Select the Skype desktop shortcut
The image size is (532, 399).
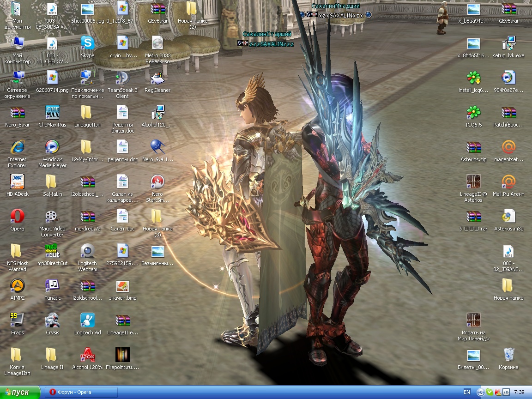point(87,43)
